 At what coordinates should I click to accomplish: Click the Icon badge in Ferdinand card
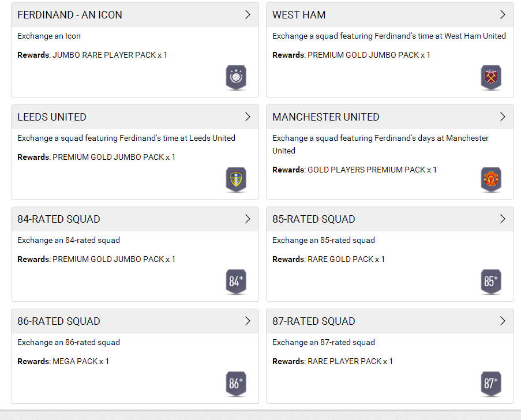click(x=236, y=77)
